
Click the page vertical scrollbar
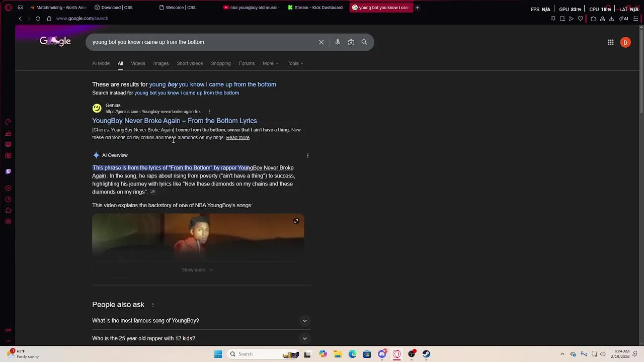coord(641,70)
